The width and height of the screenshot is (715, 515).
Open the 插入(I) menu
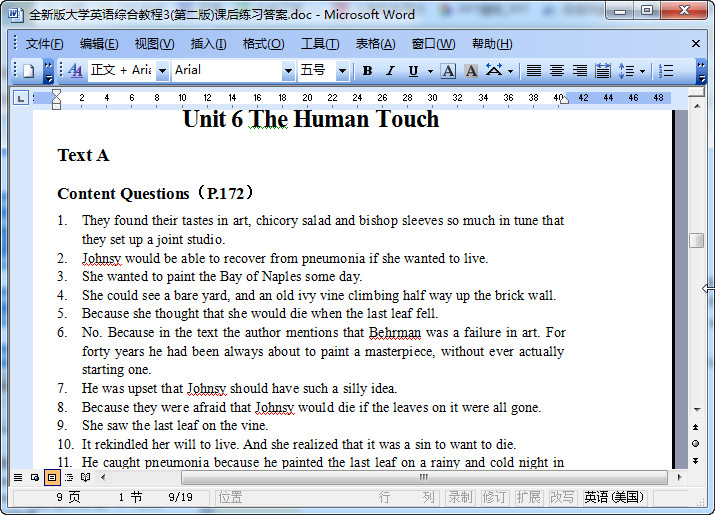pyautogui.click(x=208, y=44)
